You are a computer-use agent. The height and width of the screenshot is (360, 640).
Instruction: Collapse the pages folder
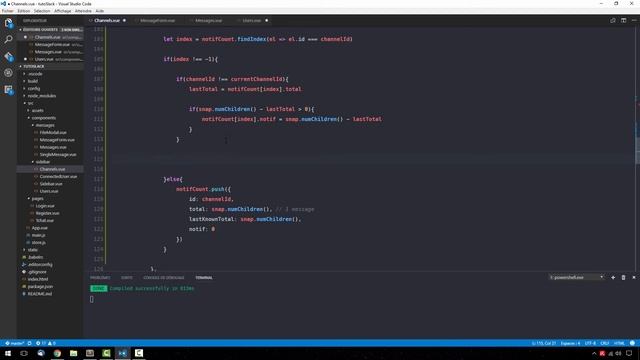click(38, 199)
